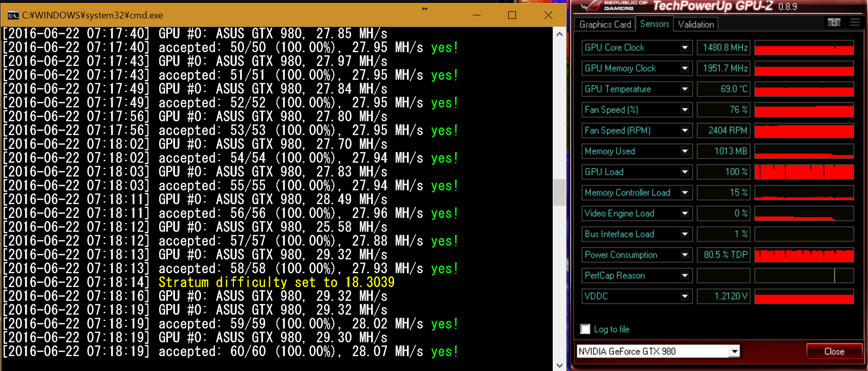The image size is (868, 371).
Task: Open the Memory Used sensor dropdown
Action: click(685, 151)
